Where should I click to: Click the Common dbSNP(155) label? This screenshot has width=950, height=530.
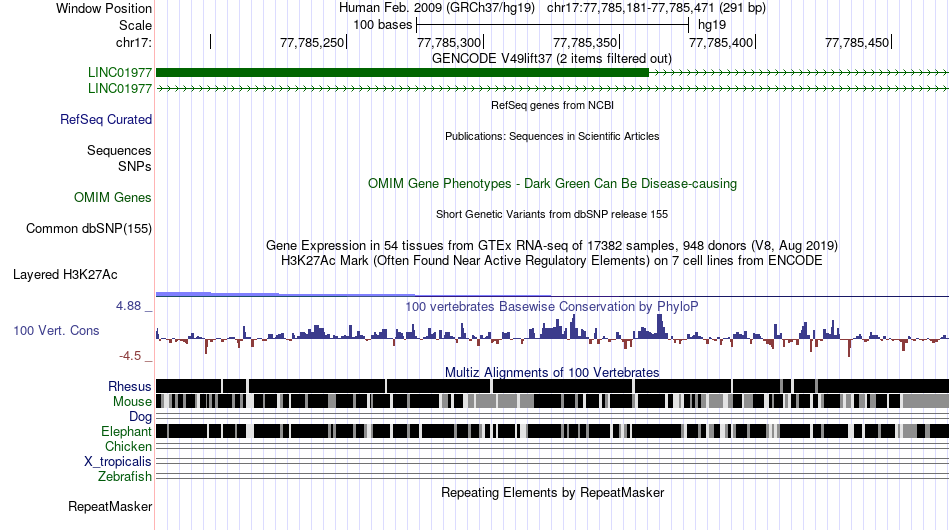coord(88,228)
